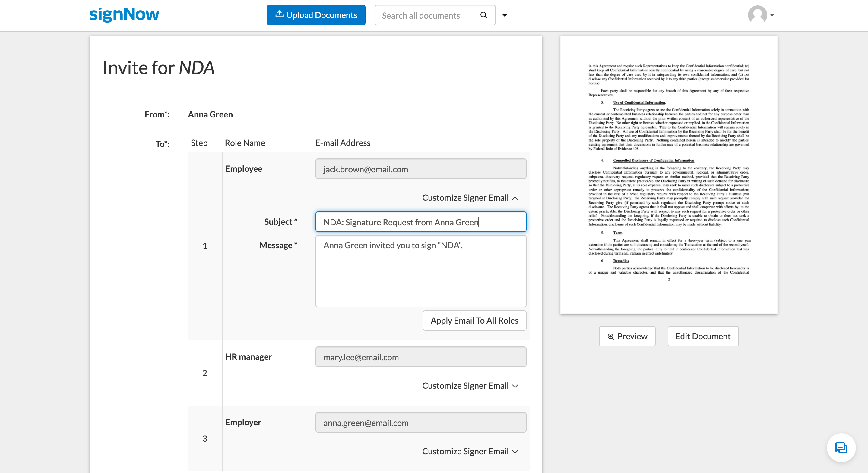This screenshot has height=473, width=868.
Task: Click the Edit Document button
Action: click(702, 336)
